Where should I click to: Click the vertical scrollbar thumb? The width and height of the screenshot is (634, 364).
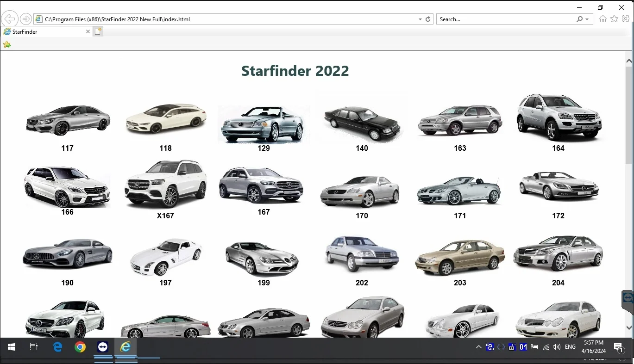coord(629,114)
